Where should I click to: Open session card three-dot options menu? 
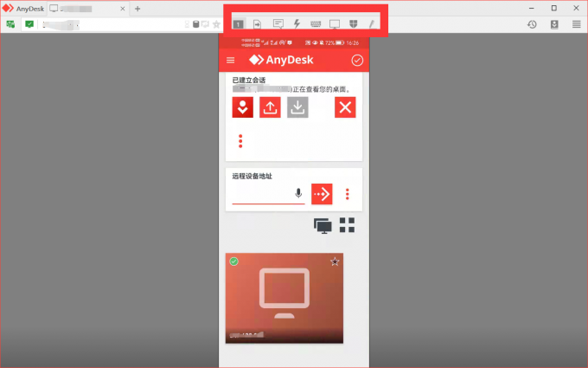pos(240,141)
